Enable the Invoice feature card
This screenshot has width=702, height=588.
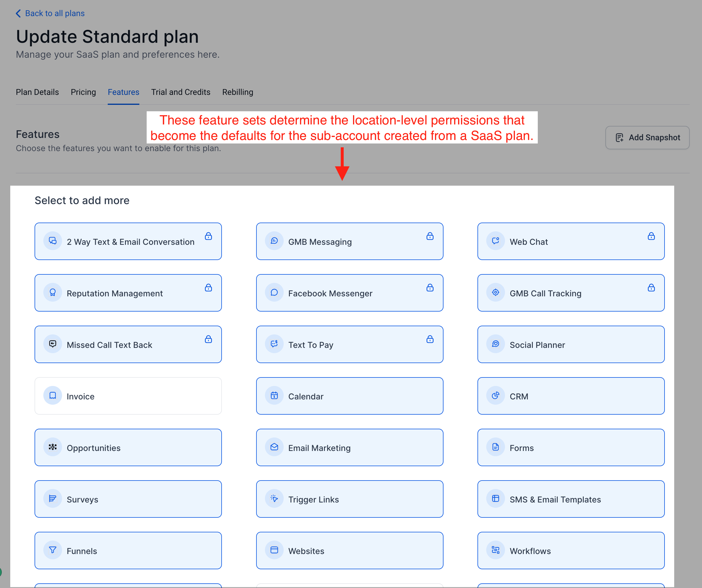click(128, 396)
